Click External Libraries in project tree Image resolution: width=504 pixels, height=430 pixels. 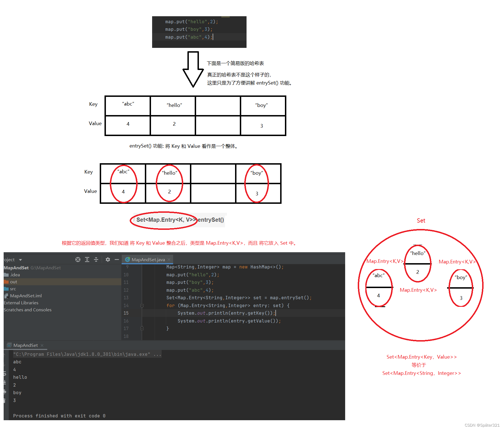tap(21, 303)
